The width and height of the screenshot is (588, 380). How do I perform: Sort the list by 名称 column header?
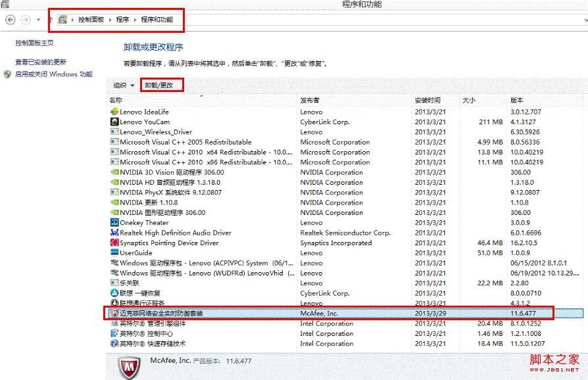[x=116, y=100]
